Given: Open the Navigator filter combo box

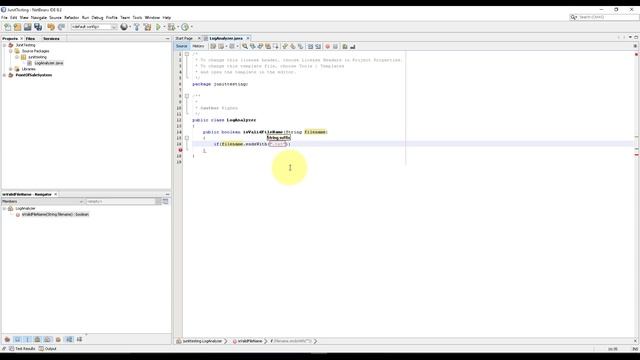Looking at the screenshot, I should pos(123,202).
